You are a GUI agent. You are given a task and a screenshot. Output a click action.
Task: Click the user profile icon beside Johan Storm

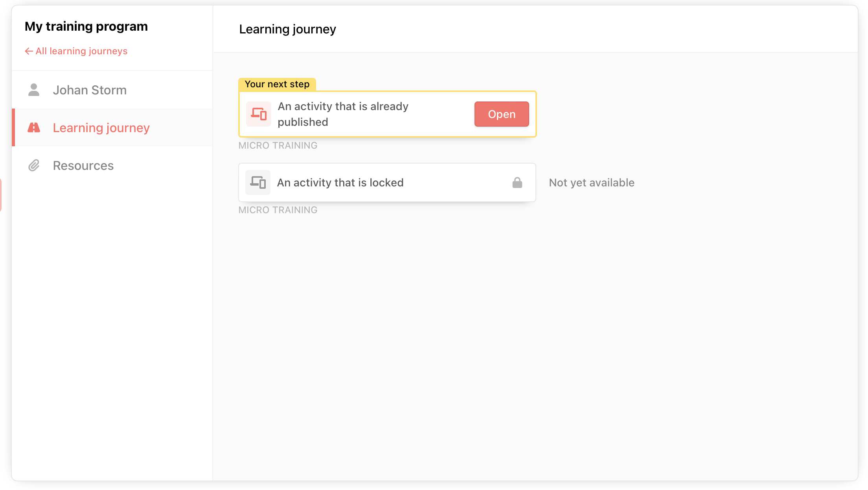click(34, 90)
